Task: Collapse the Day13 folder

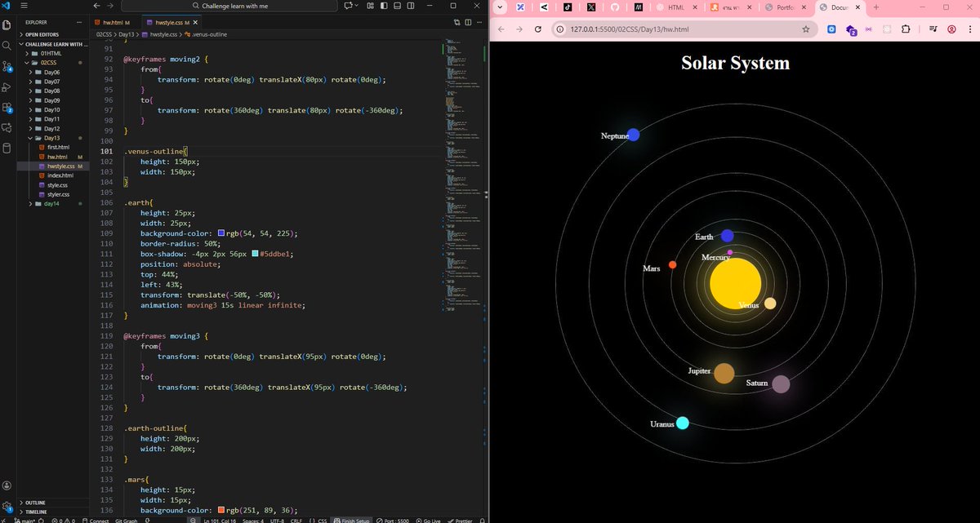Action: pos(51,138)
